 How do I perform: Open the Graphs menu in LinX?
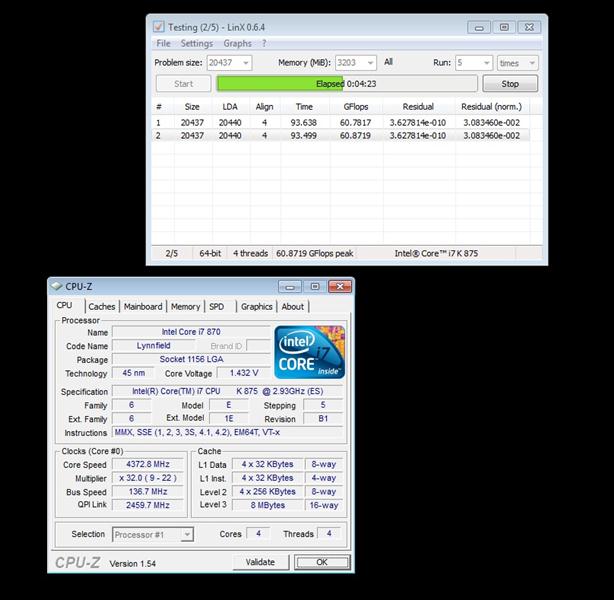pos(237,44)
